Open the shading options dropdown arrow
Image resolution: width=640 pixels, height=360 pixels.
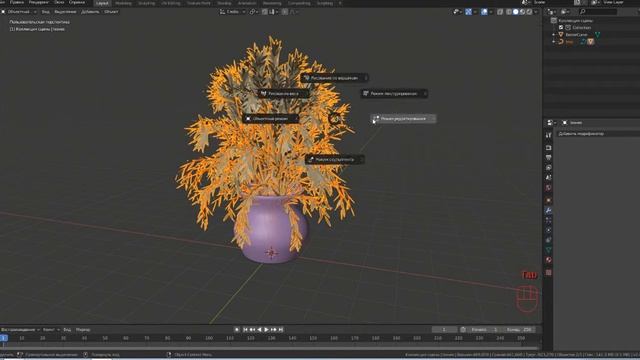[536, 12]
